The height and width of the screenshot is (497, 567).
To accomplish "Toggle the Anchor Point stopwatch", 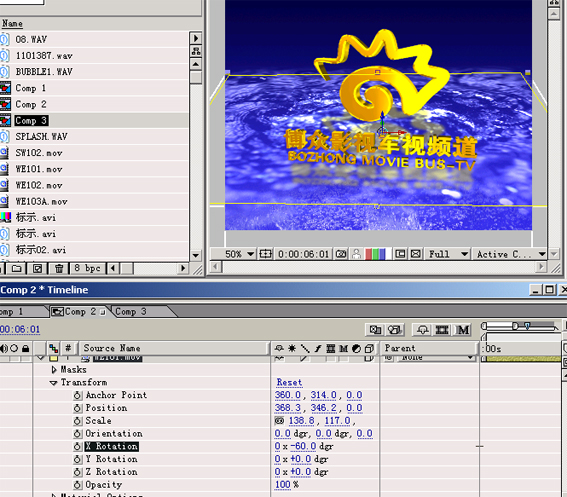I will pyautogui.click(x=77, y=395).
